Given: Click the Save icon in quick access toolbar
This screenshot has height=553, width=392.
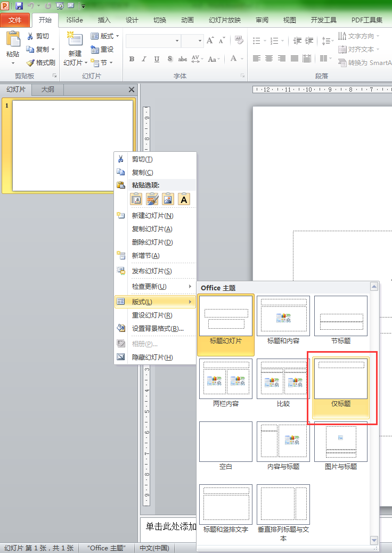Looking at the screenshot, I should 19,6.
